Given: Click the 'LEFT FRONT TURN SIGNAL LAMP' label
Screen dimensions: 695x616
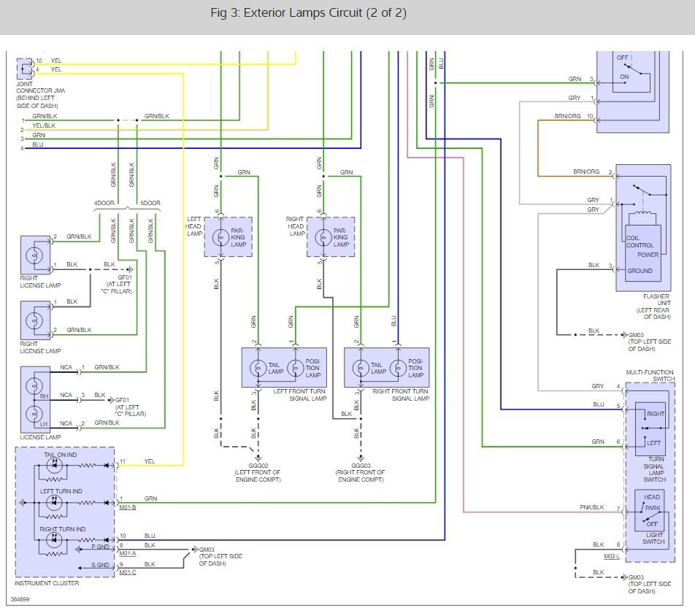Looking at the screenshot, I should pos(299,395).
